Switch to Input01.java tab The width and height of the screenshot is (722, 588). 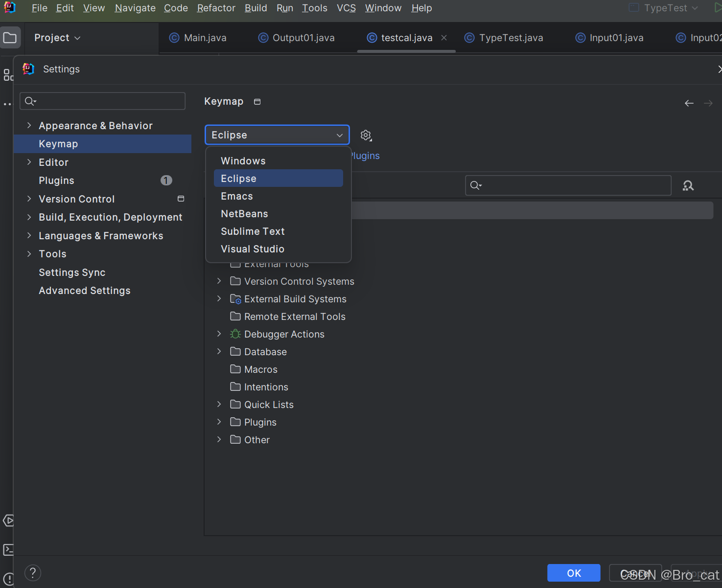[x=609, y=38]
